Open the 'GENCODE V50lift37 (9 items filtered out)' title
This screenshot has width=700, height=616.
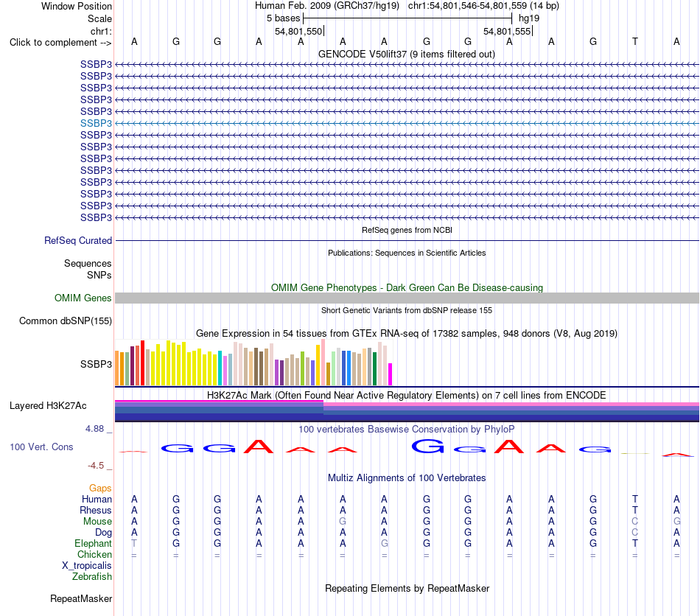[407, 54]
